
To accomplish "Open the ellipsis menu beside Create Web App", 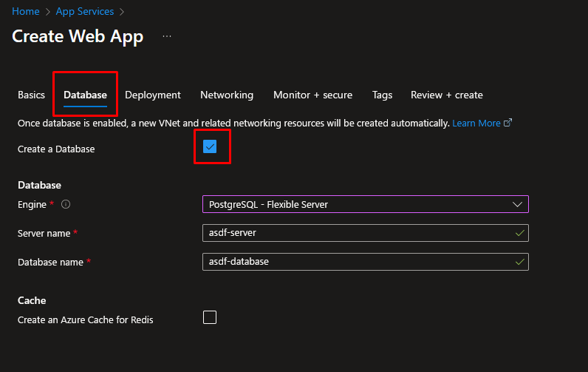I will [x=167, y=36].
